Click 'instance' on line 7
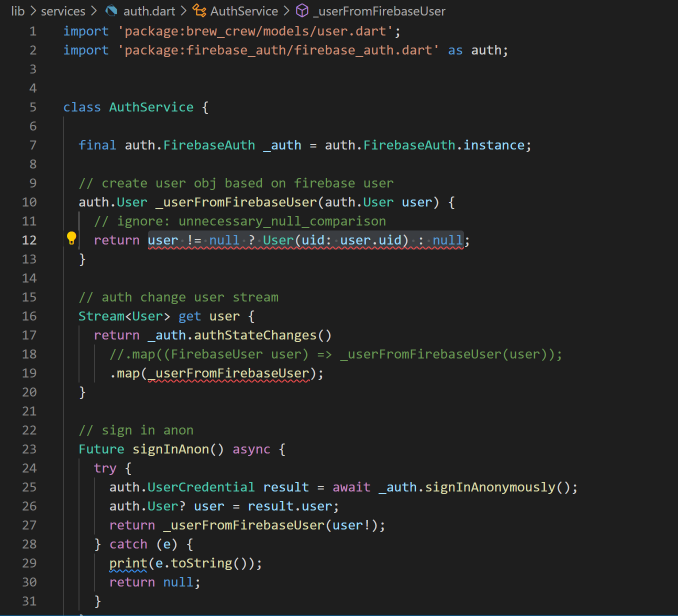Screen dimensions: 678x616 pos(494,145)
